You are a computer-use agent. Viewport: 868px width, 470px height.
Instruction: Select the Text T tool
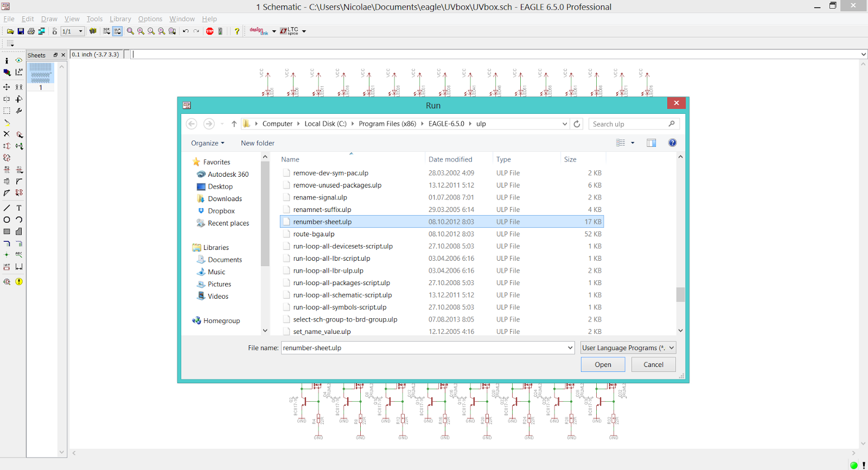(19, 208)
